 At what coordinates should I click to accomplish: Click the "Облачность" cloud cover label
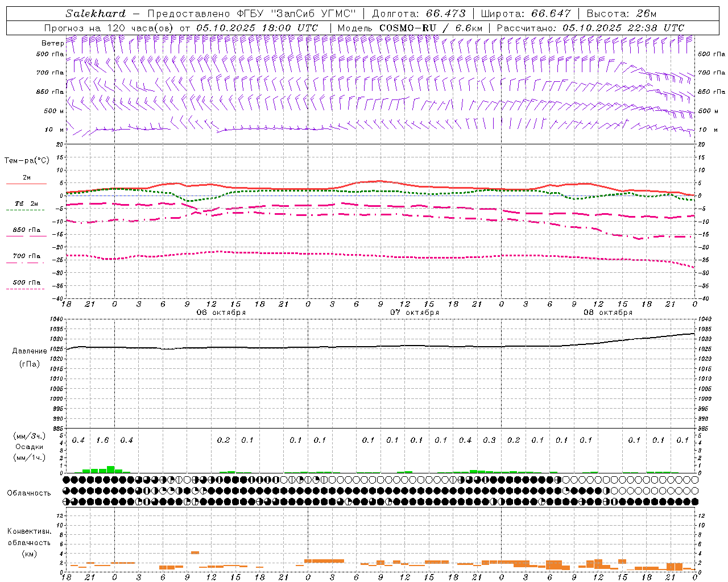(29, 493)
